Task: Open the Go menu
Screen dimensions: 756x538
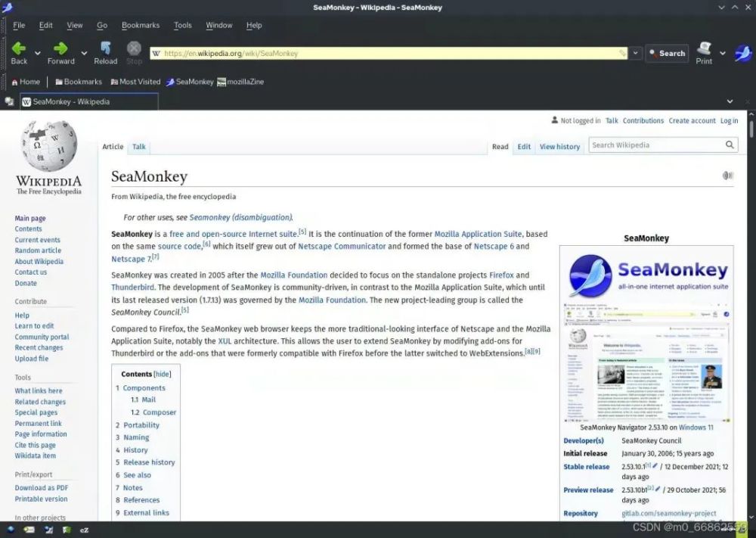Action: coord(102,25)
